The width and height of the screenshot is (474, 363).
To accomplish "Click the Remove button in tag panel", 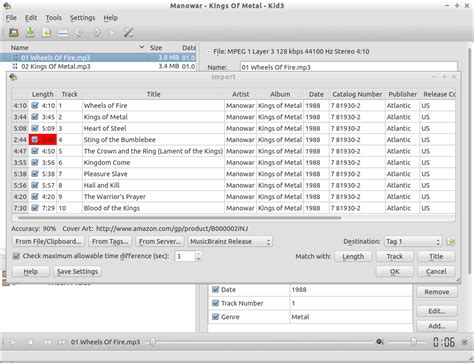I will point(437,292).
